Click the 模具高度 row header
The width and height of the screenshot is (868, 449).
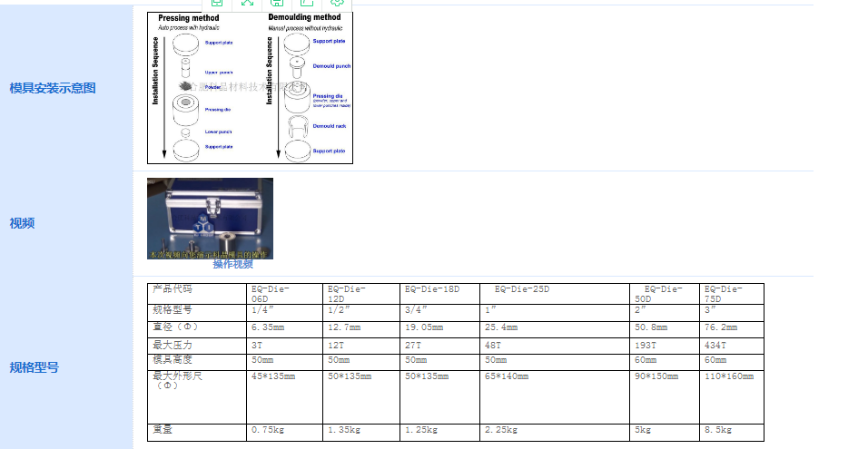tap(196, 362)
